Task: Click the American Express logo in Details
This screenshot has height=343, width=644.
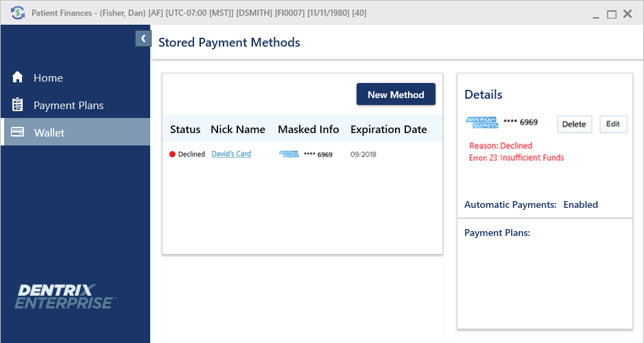Action: (481, 122)
